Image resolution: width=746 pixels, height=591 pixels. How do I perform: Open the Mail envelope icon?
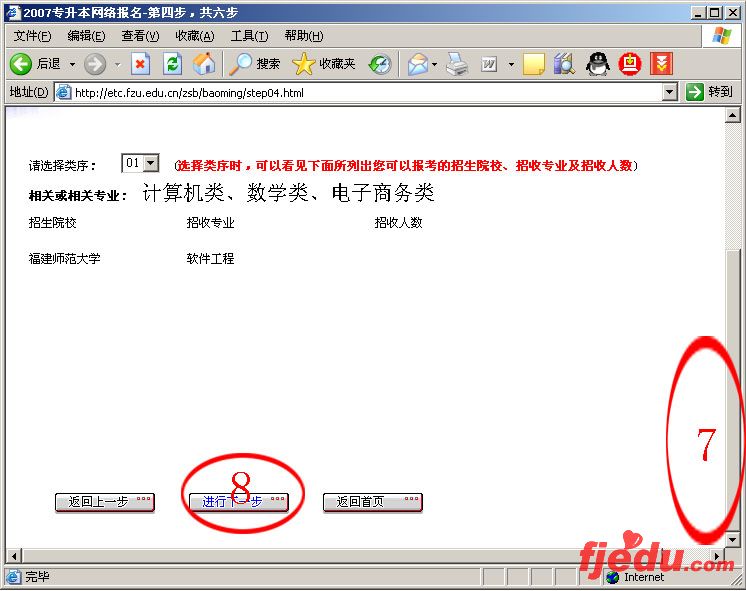417,64
